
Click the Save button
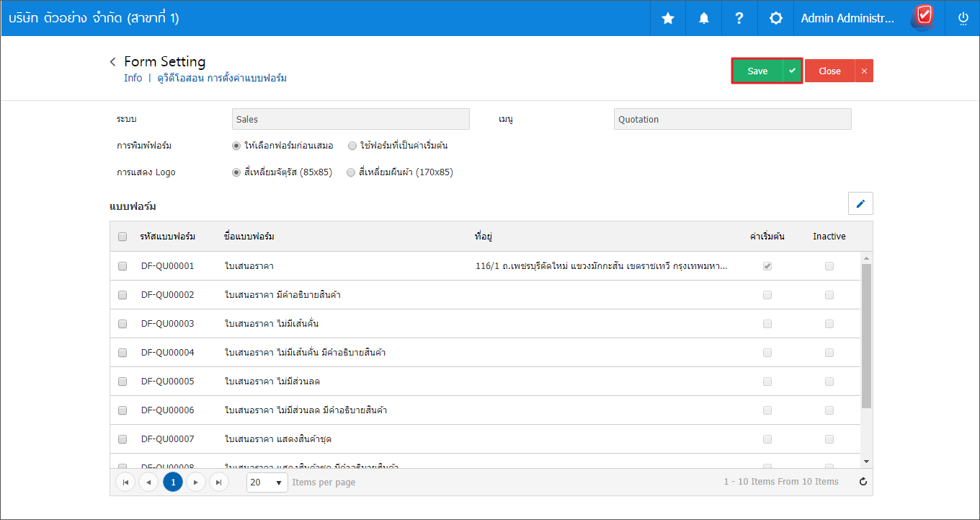pos(757,71)
